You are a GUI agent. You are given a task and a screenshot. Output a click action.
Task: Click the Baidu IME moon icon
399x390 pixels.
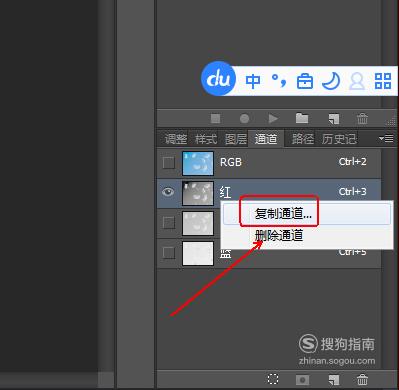tap(331, 81)
